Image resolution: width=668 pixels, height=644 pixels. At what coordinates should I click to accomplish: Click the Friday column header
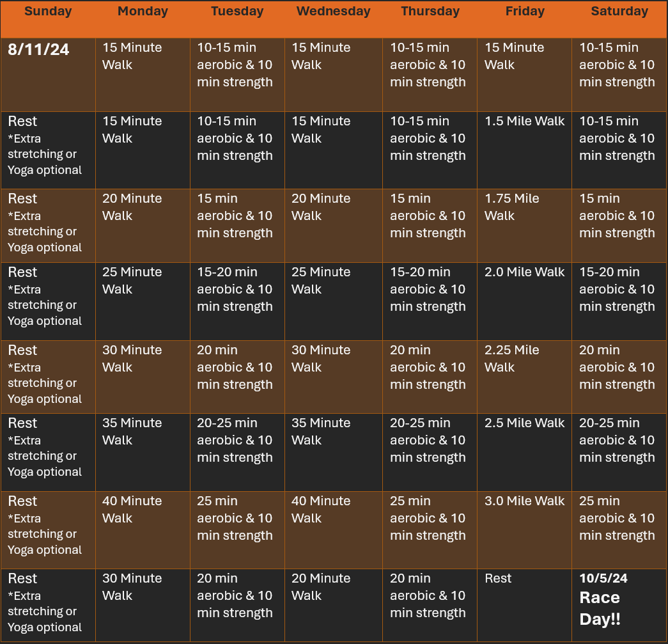(x=524, y=19)
